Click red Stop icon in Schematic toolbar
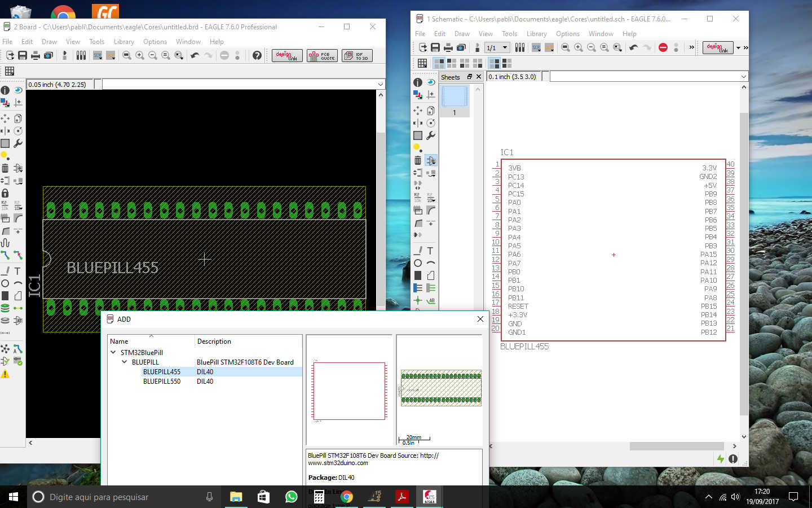Image resolution: width=812 pixels, height=508 pixels. click(663, 47)
